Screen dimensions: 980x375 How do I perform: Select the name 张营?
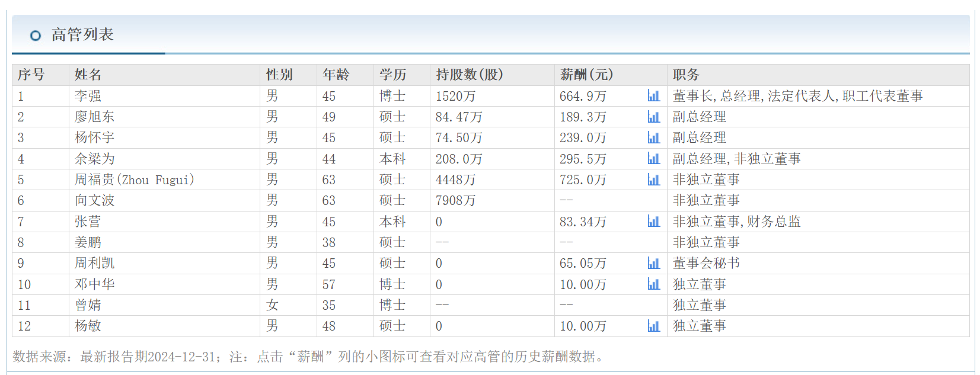[88, 222]
